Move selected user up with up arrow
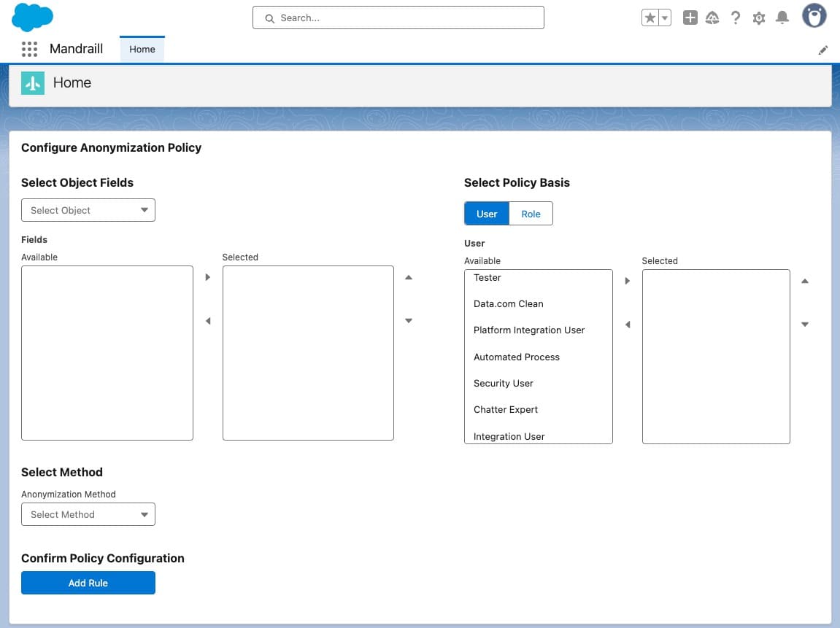 pos(805,281)
